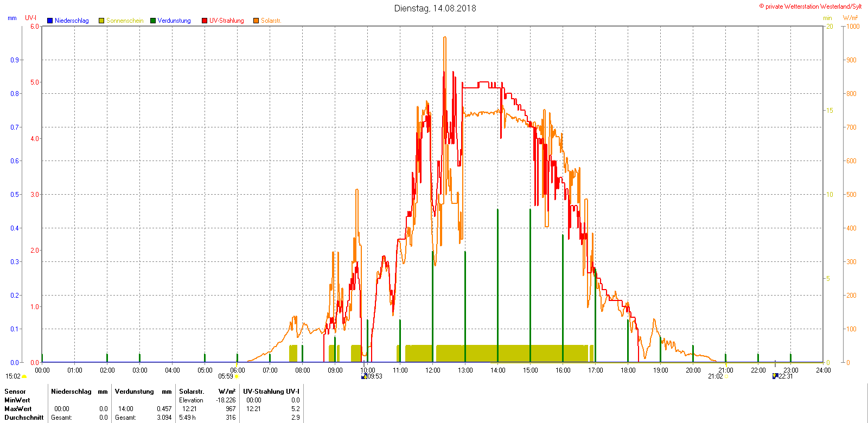Click the moon icon beside 09:53
868x423 pixels.
(364, 376)
